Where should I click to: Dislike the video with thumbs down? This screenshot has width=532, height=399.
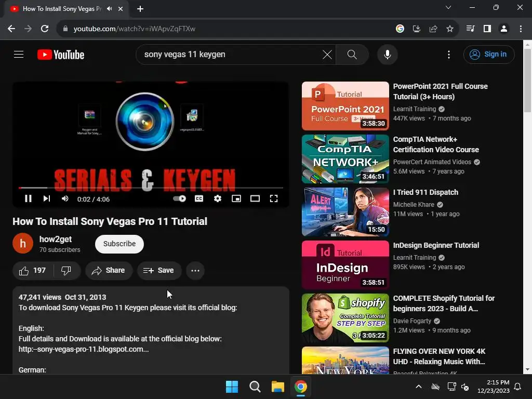pyautogui.click(x=66, y=270)
